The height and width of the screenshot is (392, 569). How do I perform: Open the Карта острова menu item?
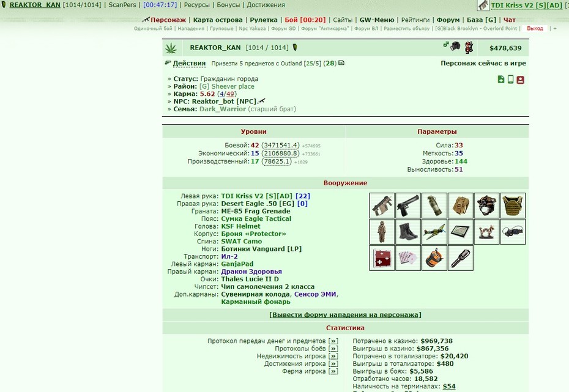[218, 20]
